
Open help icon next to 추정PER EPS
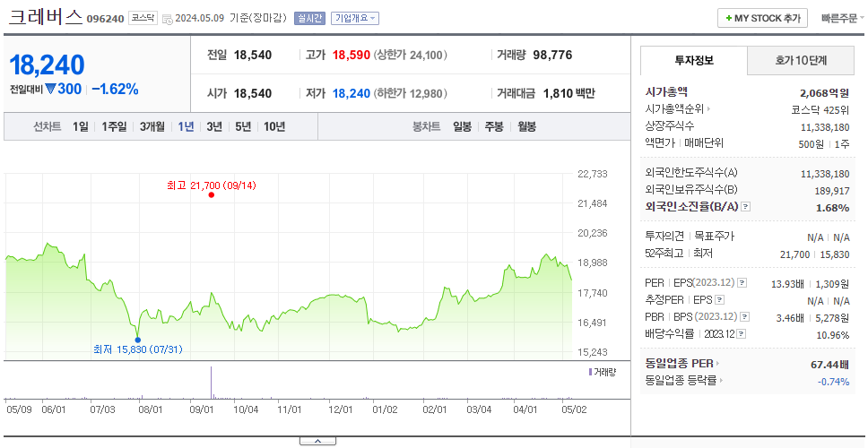[x=719, y=300]
